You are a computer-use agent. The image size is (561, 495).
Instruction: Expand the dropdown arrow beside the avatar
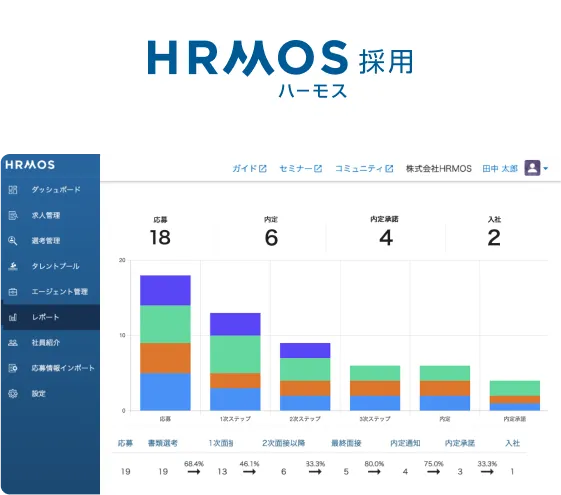pos(546,168)
